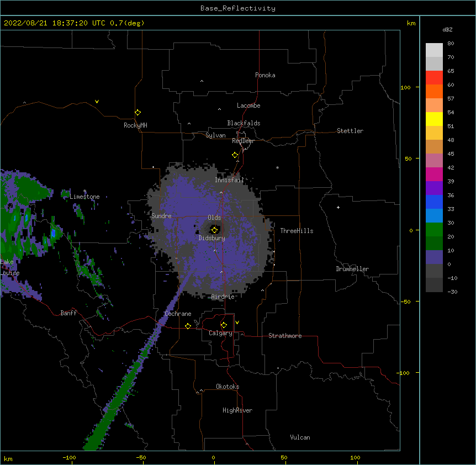Click the yellow V marker east of Calgary
476x465 pixels.
(x=237, y=323)
